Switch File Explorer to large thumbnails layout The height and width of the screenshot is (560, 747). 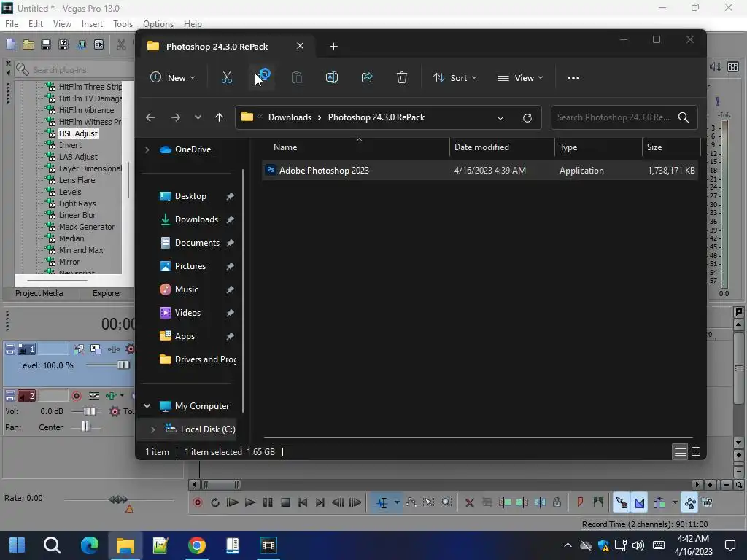pos(696,451)
